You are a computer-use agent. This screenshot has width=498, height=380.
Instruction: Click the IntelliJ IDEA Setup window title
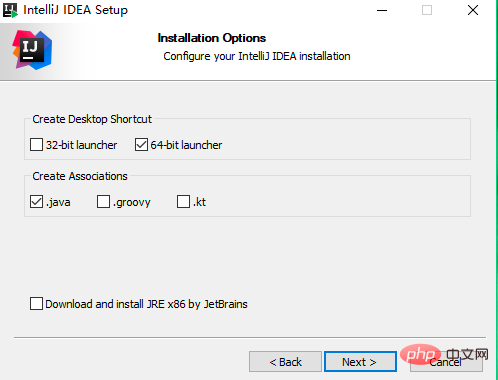pos(75,10)
